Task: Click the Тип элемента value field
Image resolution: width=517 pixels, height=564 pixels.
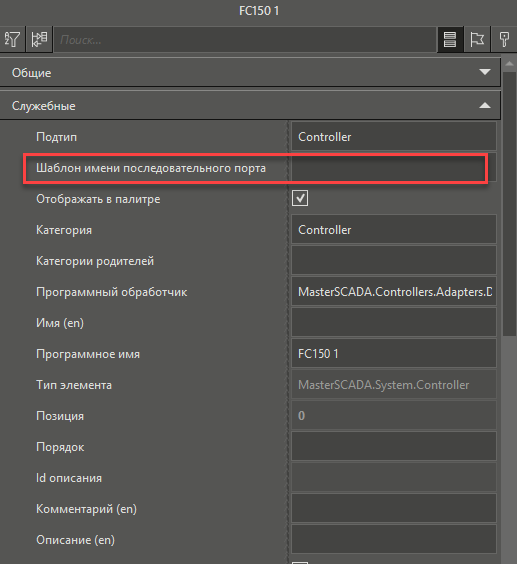Action: (394, 385)
